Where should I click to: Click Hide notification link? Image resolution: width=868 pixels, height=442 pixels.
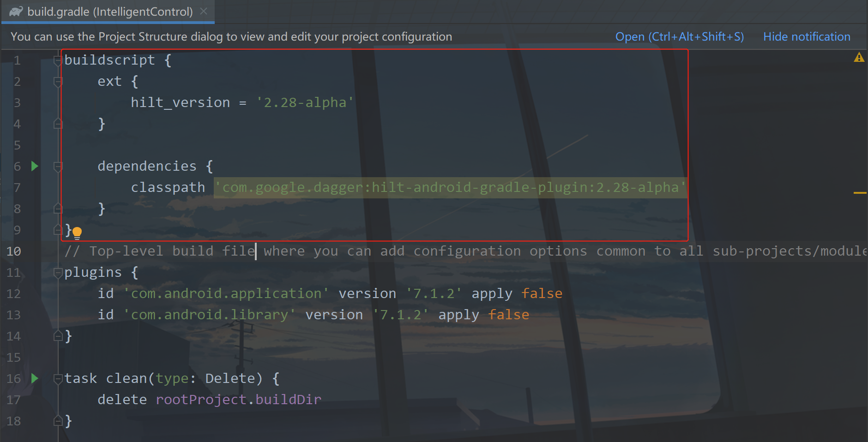point(807,36)
